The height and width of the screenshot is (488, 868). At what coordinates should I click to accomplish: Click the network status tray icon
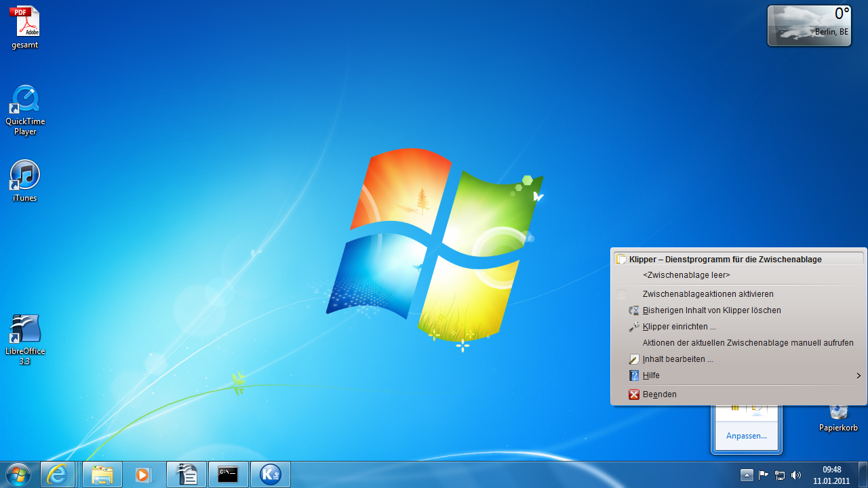779,474
